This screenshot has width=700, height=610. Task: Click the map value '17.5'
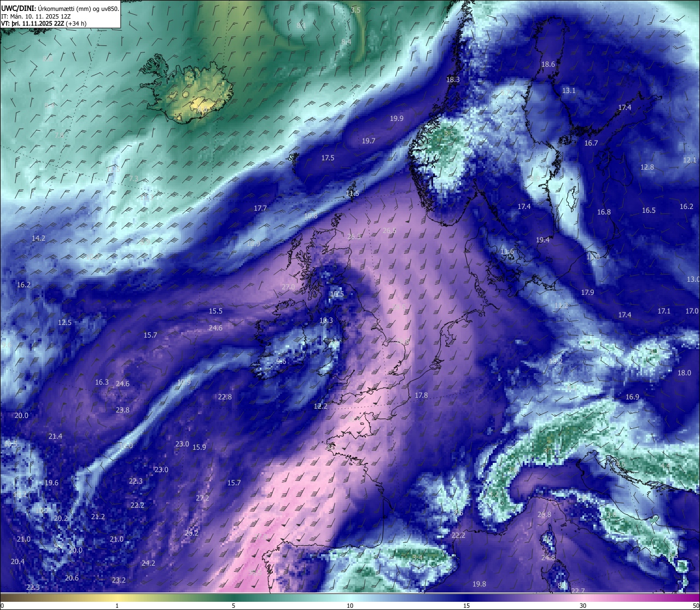(328, 158)
